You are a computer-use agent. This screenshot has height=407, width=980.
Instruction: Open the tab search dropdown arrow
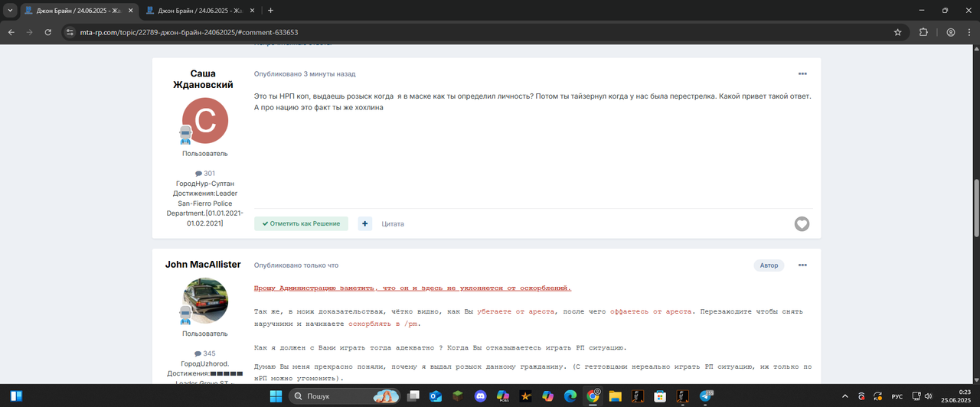click(x=9, y=11)
